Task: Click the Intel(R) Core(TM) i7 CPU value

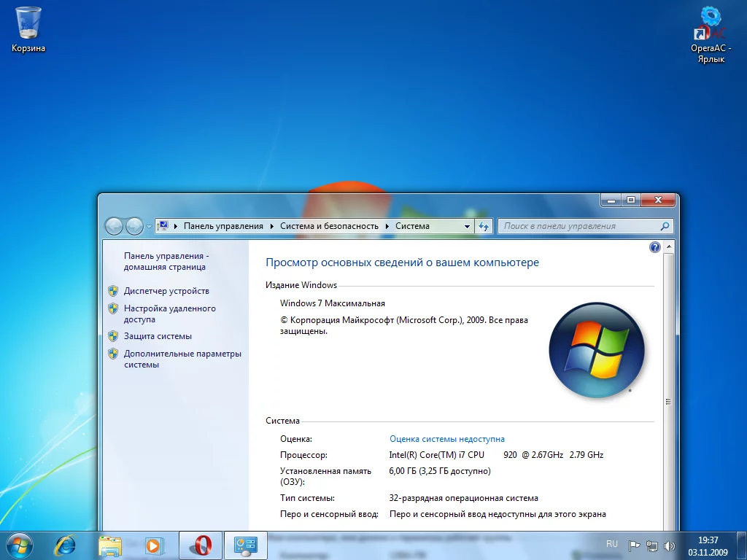Action: coord(496,455)
